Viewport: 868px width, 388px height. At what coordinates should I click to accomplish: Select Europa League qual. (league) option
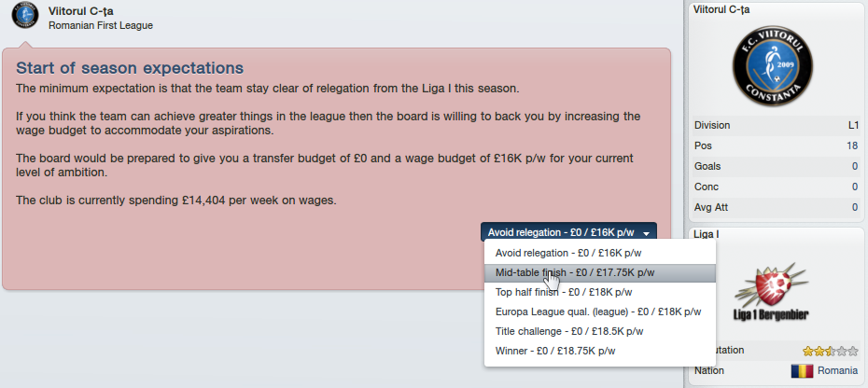pos(599,312)
